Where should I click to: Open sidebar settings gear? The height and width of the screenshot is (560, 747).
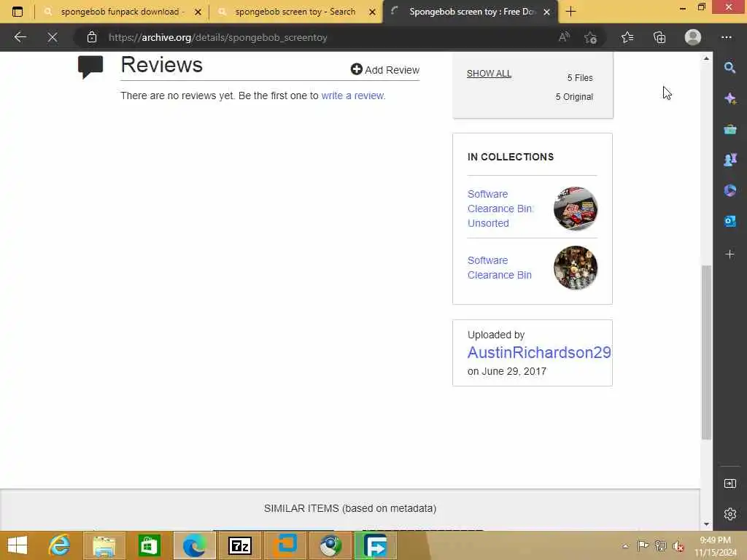[x=729, y=514]
